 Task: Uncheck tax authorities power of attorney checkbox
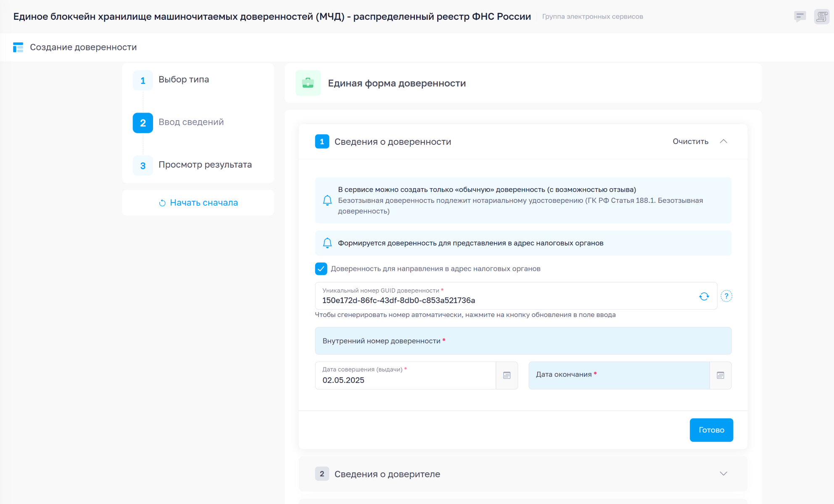coord(321,269)
